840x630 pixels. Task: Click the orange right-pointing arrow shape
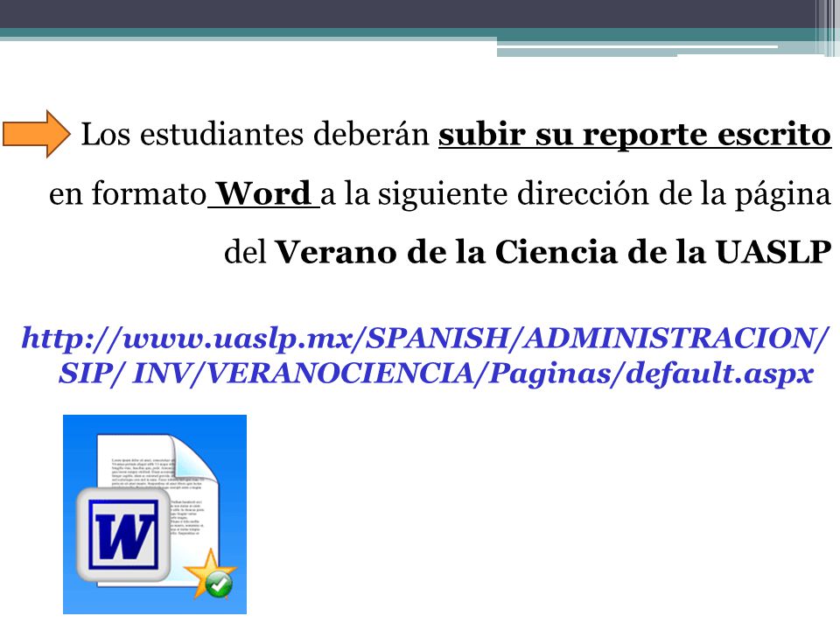coord(37,134)
